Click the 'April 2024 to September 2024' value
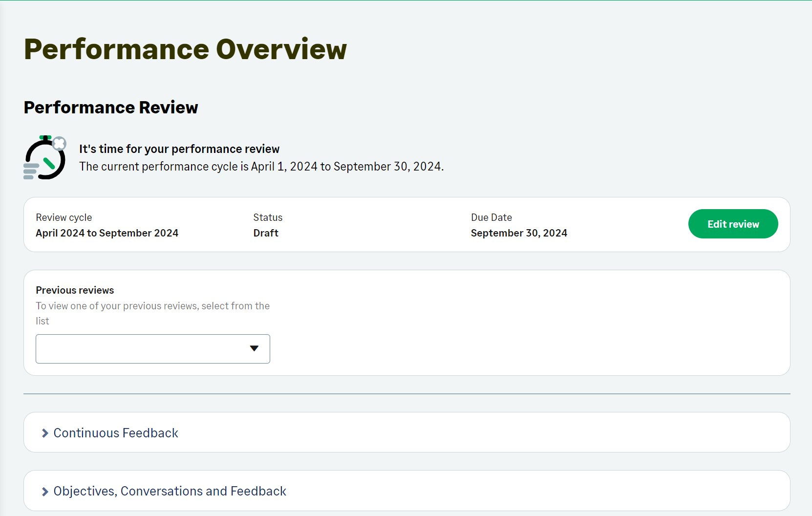812x516 pixels. click(x=107, y=233)
